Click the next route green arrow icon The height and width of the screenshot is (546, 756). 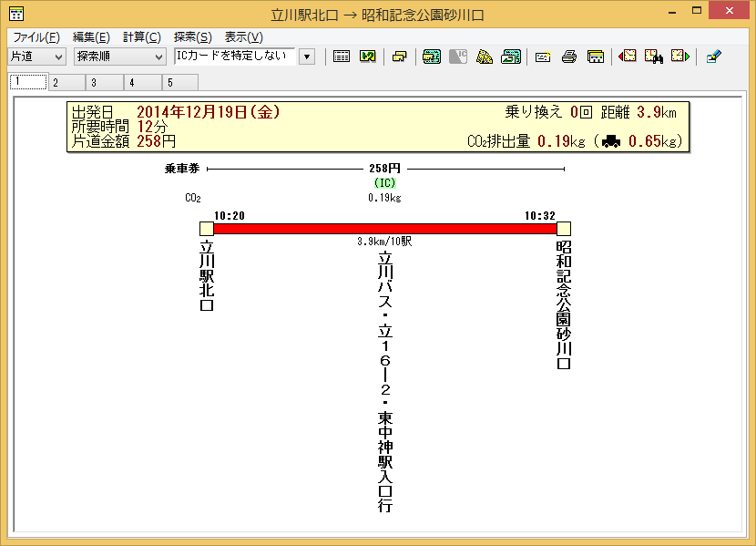pyautogui.click(x=680, y=57)
